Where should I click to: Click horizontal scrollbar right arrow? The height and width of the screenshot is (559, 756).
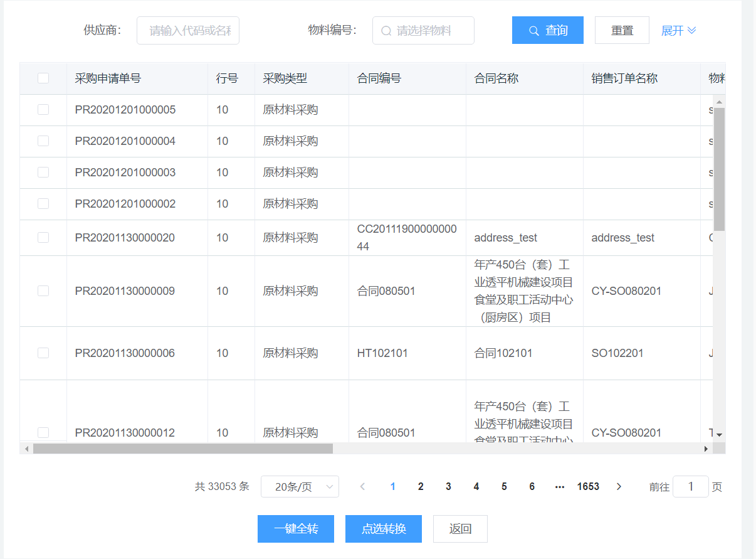[706, 449]
